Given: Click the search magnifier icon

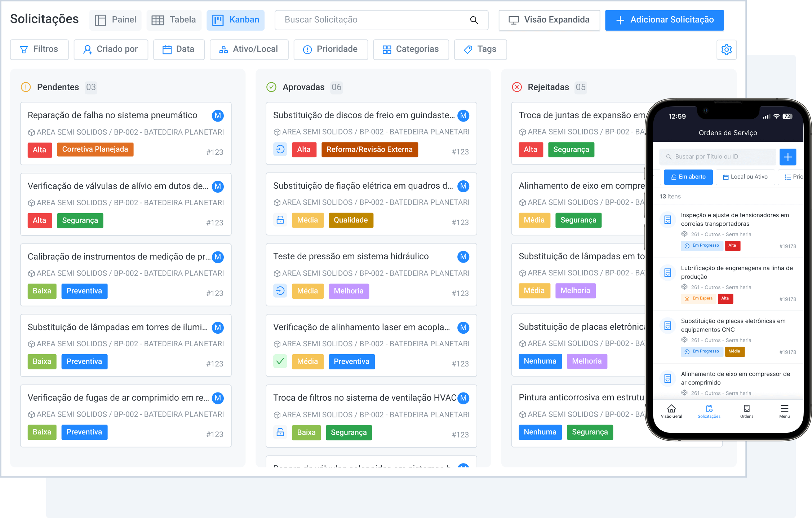Looking at the screenshot, I should [x=474, y=20].
